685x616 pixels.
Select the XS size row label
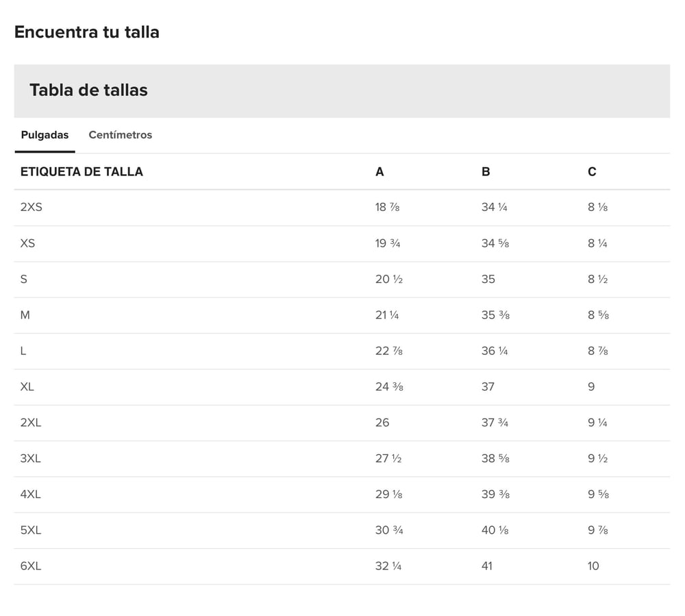click(x=27, y=243)
